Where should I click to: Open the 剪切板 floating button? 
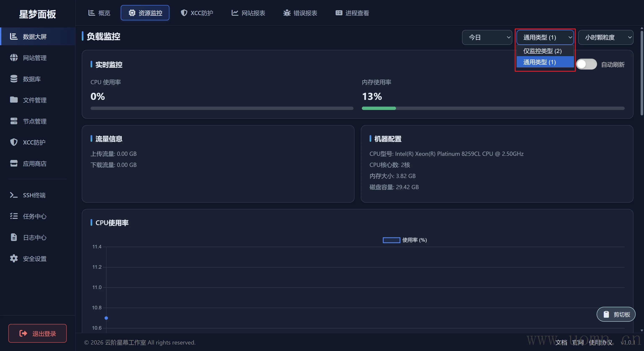[616, 314]
